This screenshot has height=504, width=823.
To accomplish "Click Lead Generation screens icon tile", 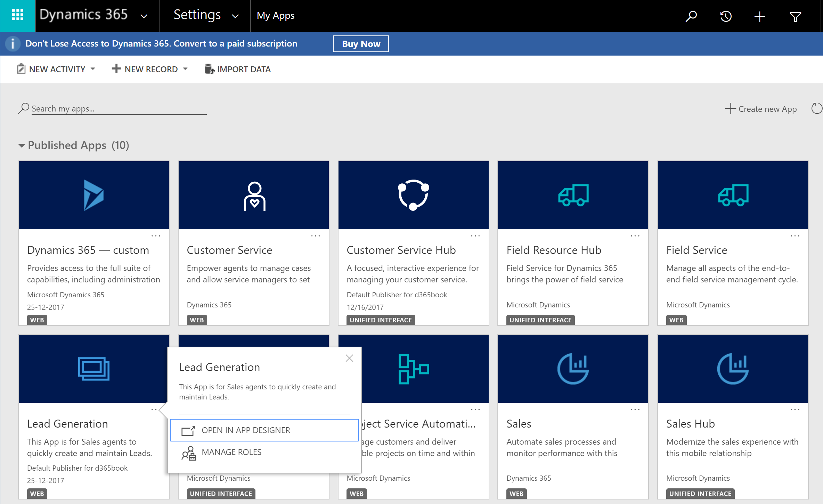I will (94, 369).
